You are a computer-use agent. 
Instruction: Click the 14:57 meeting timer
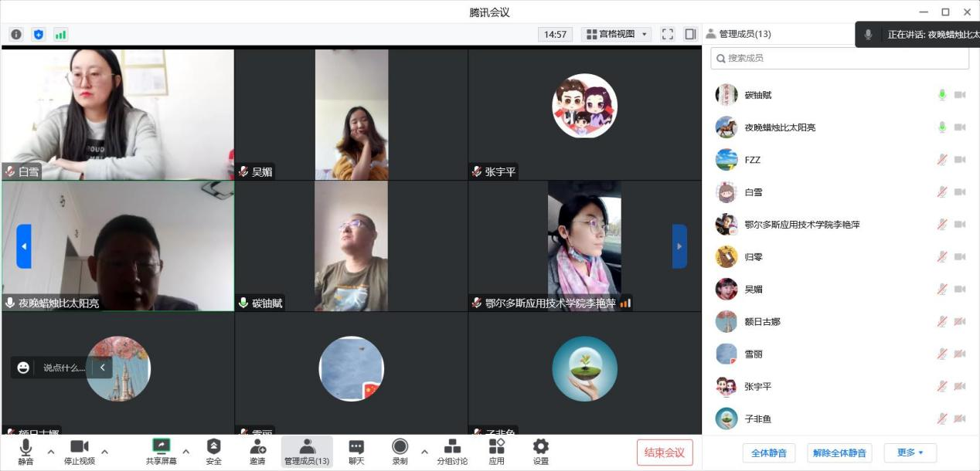click(555, 34)
